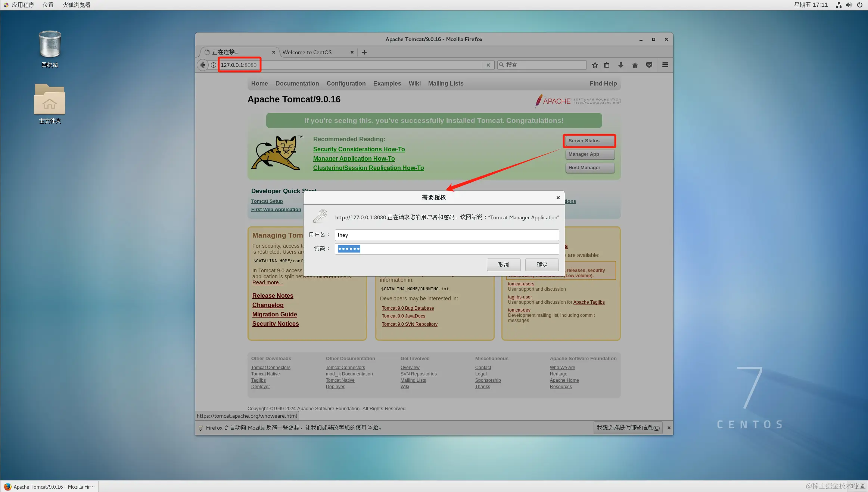
Task: Close the authorization dialog
Action: (558, 198)
